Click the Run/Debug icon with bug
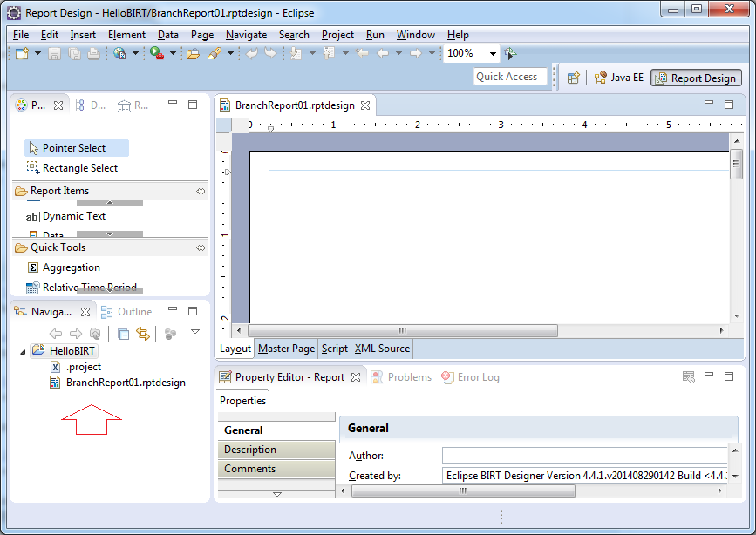 coord(157,53)
